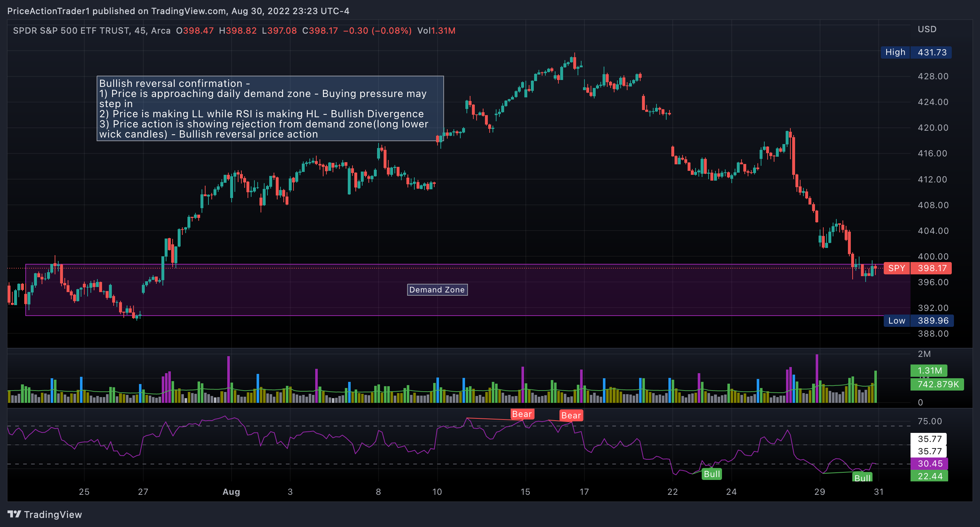The image size is (980, 527).
Task: Click the 428.00 price axis label
Action: tap(933, 76)
